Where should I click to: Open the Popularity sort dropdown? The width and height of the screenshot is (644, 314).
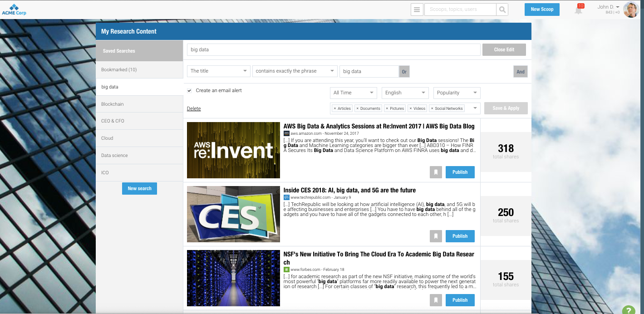point(457,93)
